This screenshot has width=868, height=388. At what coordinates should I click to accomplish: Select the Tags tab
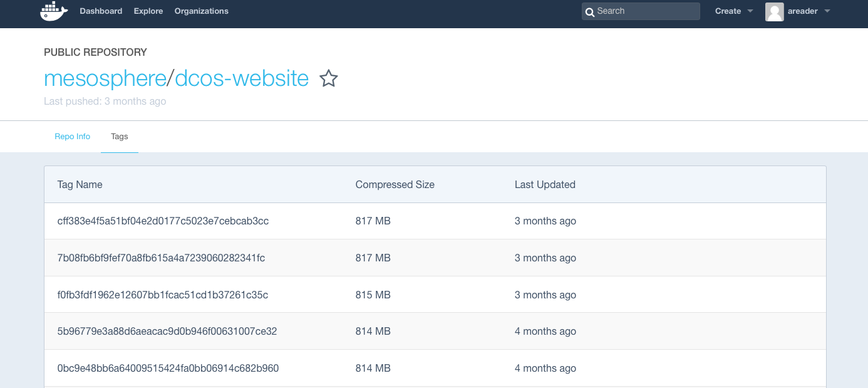[x=120, y=137]
